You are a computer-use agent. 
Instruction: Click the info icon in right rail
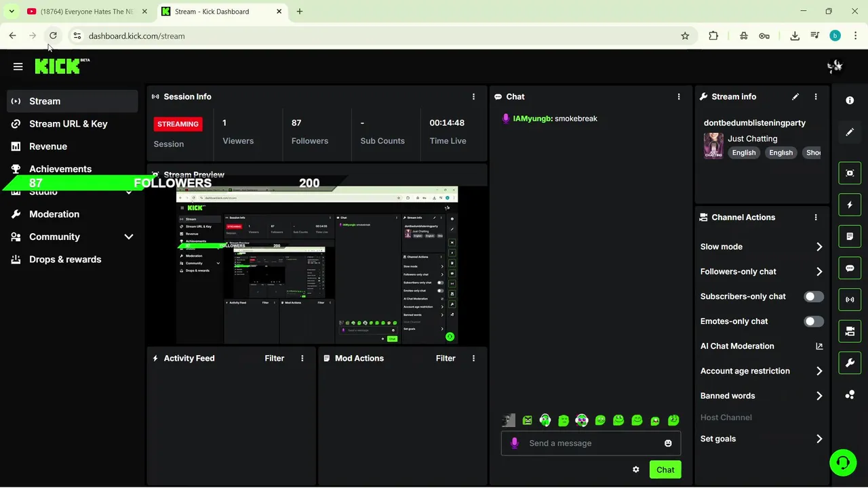click(850, 100)
